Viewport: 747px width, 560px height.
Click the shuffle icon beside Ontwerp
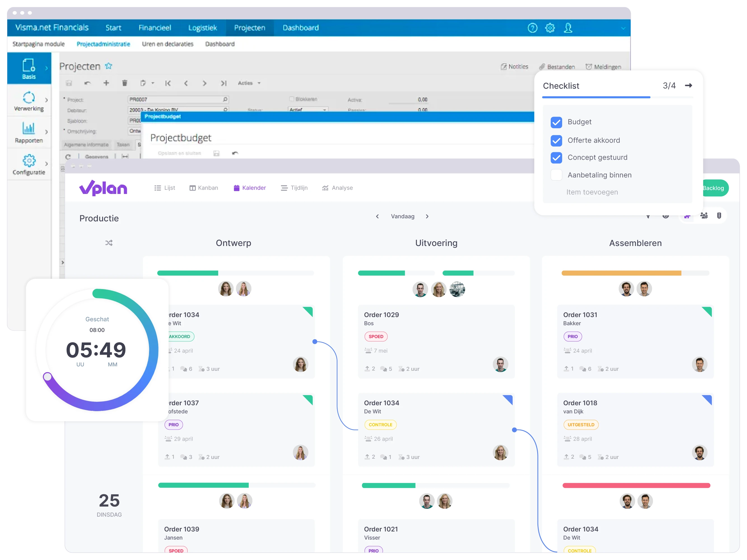[109, 243]
